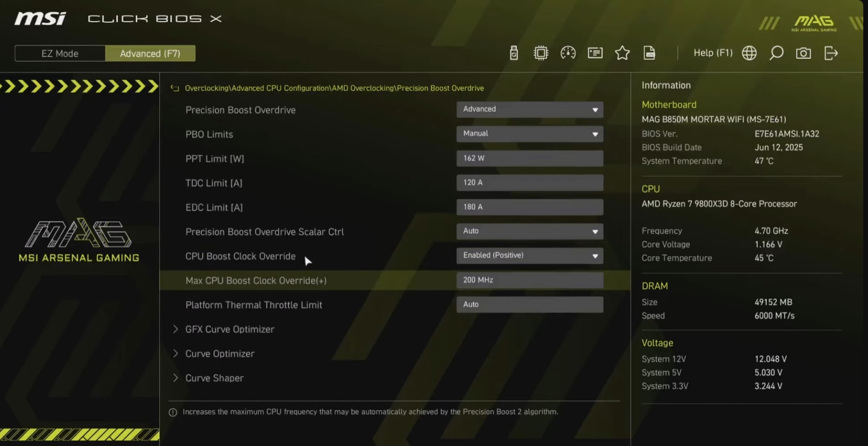The image size is (868, 446).
Task: Click the 'DRAM' section heading
Action: coord(655,286)
